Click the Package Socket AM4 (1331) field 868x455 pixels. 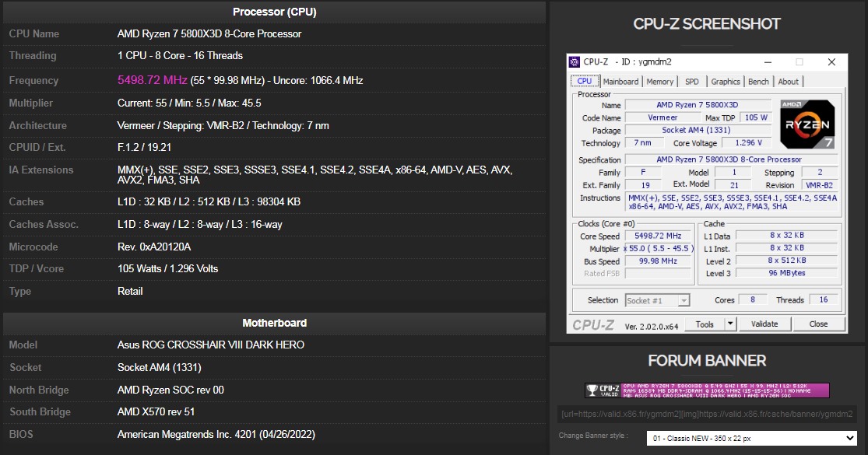(698, 131)
